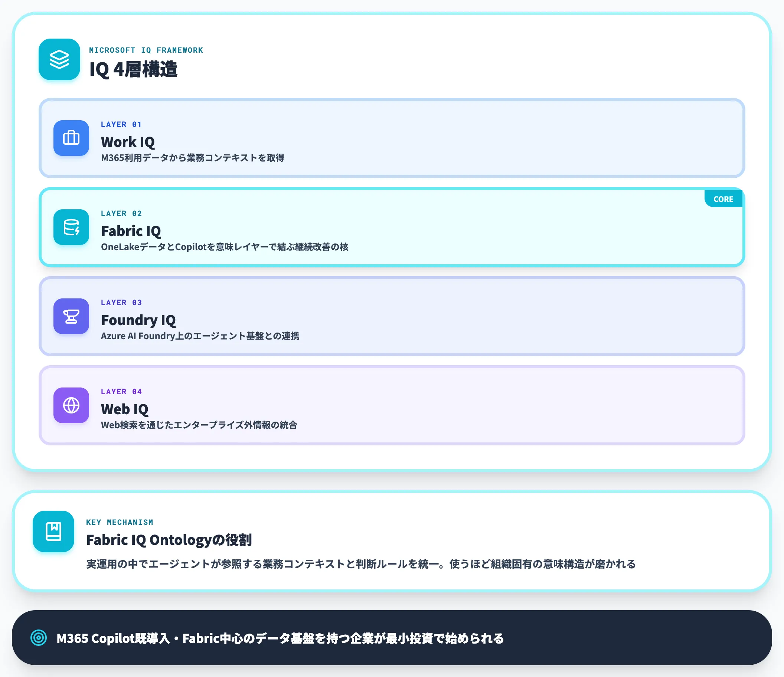Click the Web検索を通じた description text

(199, 425)
